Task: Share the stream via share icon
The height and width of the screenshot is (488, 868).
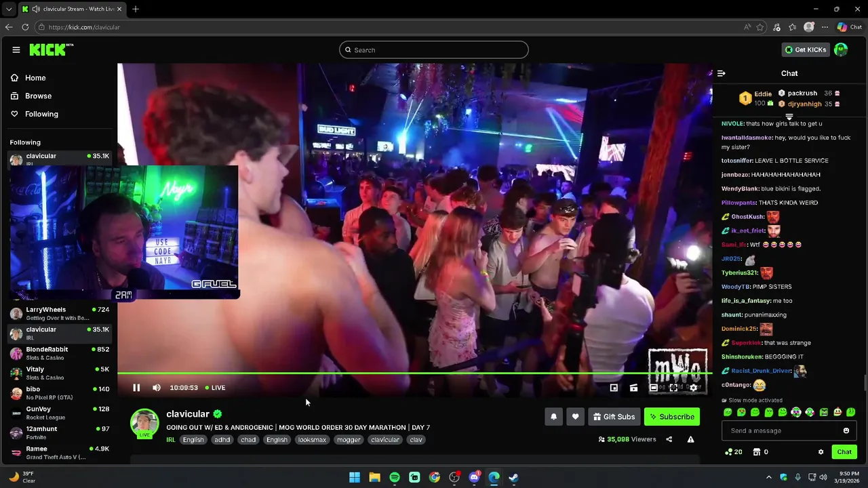Action: 669,439
